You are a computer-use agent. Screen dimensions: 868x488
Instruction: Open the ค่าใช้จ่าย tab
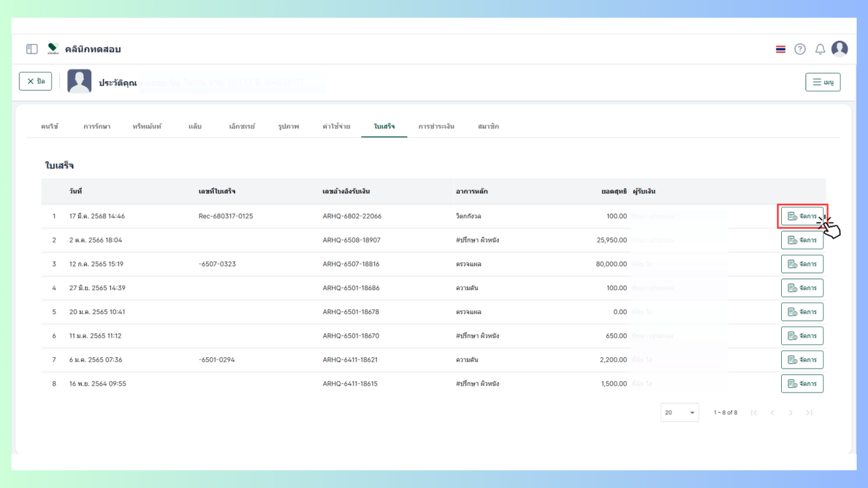336,126
